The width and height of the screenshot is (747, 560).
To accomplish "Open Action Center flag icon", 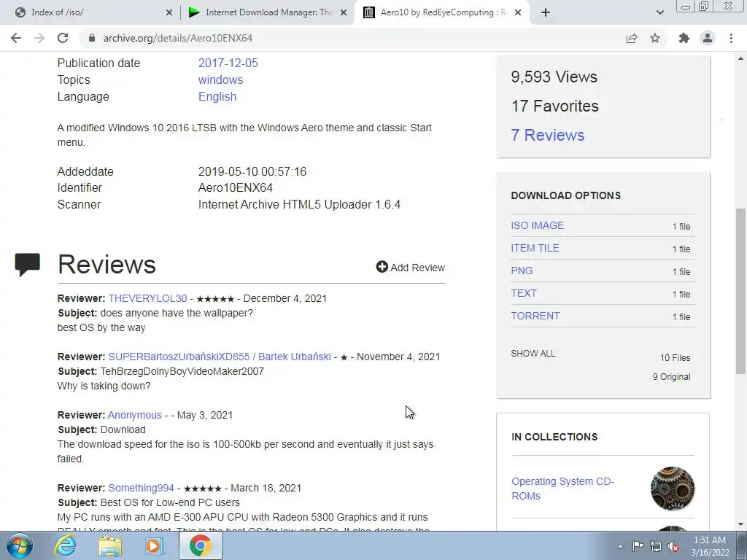I will (638, 546).
